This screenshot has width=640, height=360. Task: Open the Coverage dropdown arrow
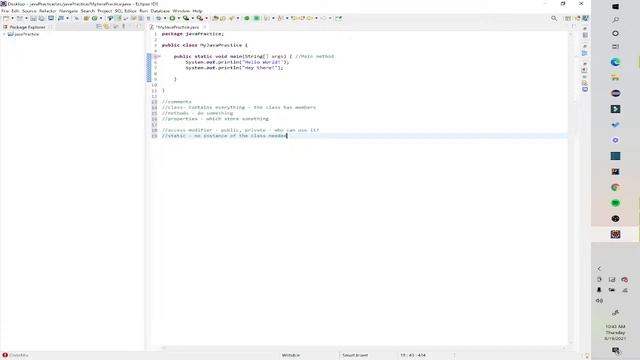tap(192, 18)
